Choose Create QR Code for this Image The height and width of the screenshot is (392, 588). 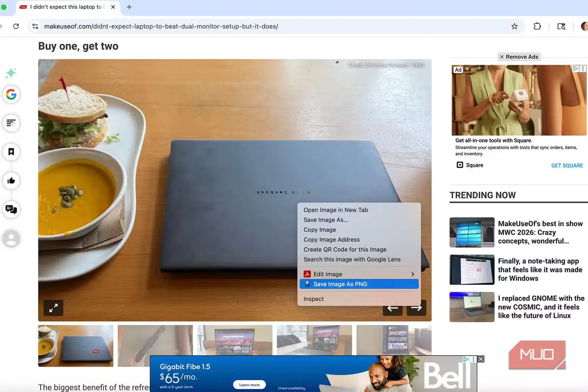point(345,249)
